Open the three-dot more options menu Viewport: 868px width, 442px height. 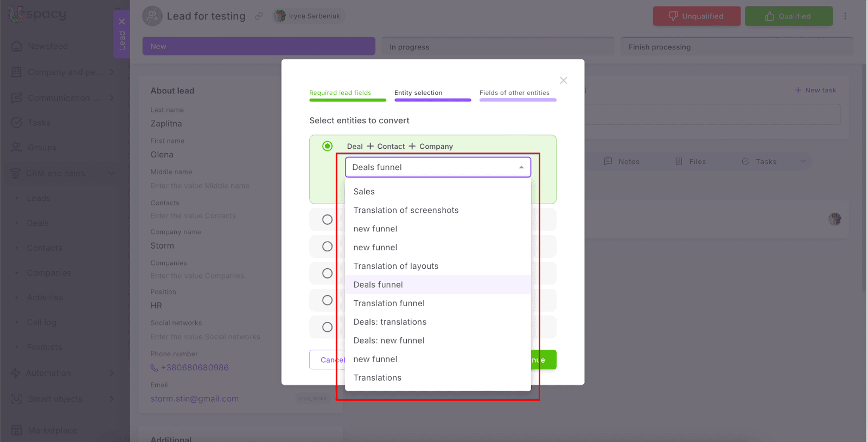pos(845,16)
